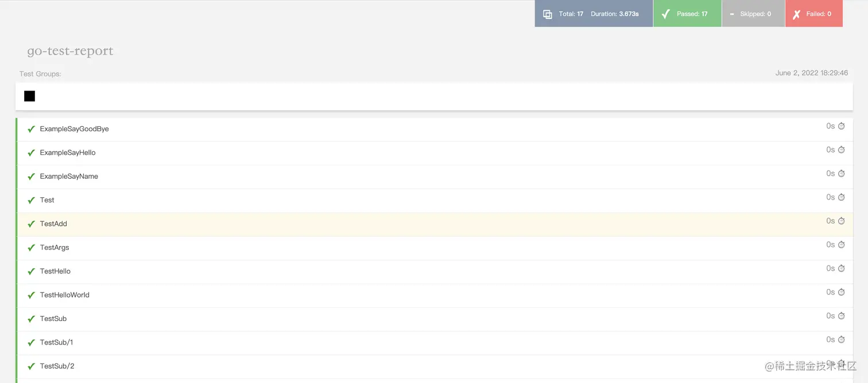Select the black test group square

[29, 96]
